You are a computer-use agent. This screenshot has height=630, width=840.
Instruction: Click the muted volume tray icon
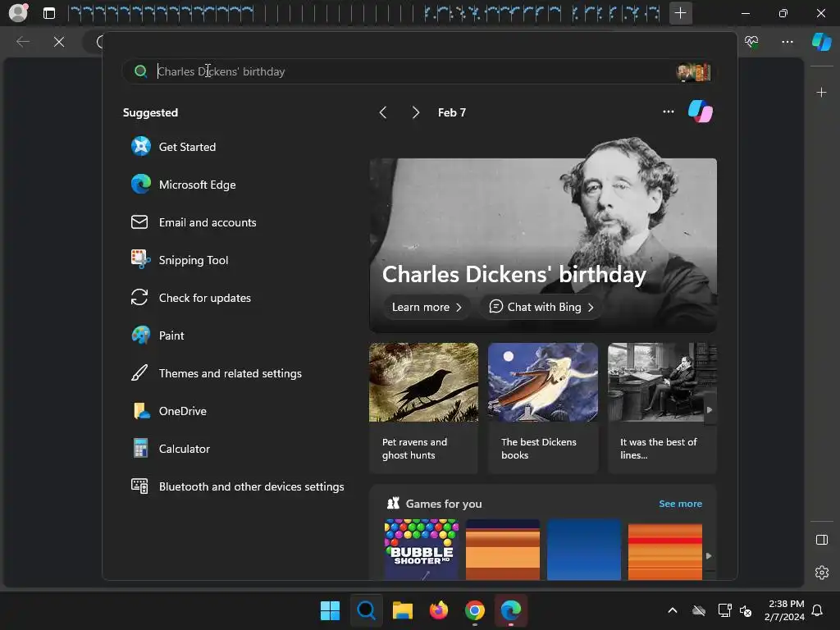coord(745,610)
